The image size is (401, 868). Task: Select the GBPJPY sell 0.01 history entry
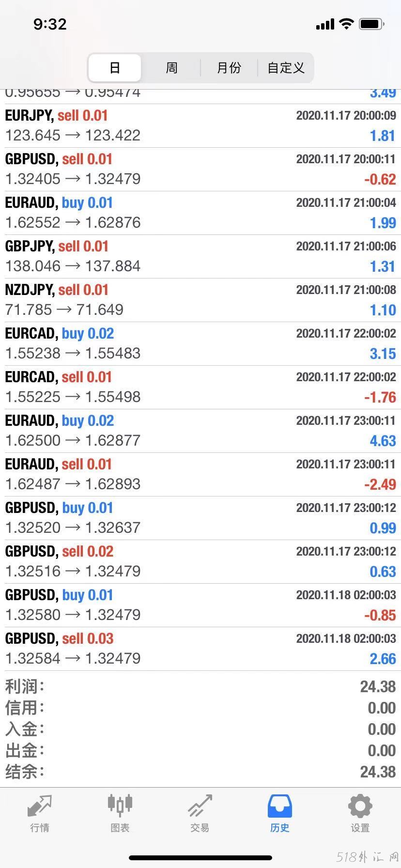tap(200, 257)
